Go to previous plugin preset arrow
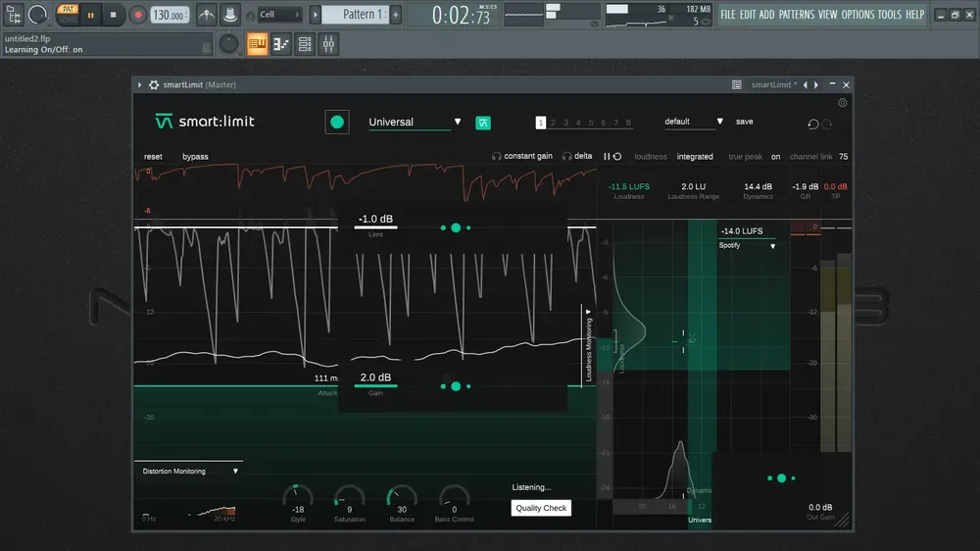This screenshot has height=551, width=980. click(x=805, y=85)
